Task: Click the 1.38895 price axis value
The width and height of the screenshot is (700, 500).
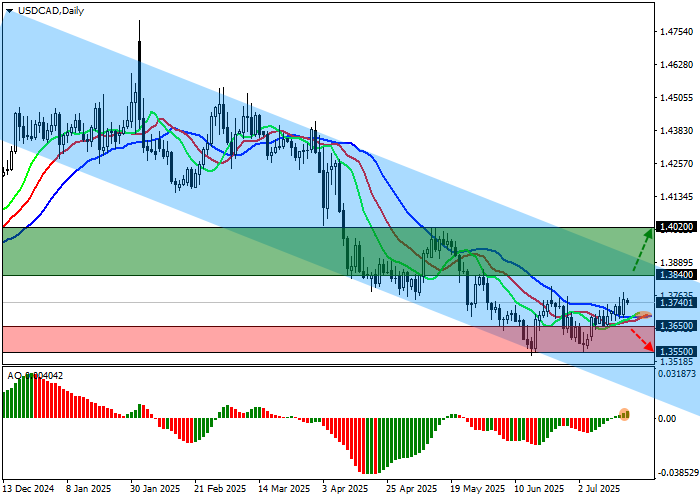Action: [x=677, y=263]
